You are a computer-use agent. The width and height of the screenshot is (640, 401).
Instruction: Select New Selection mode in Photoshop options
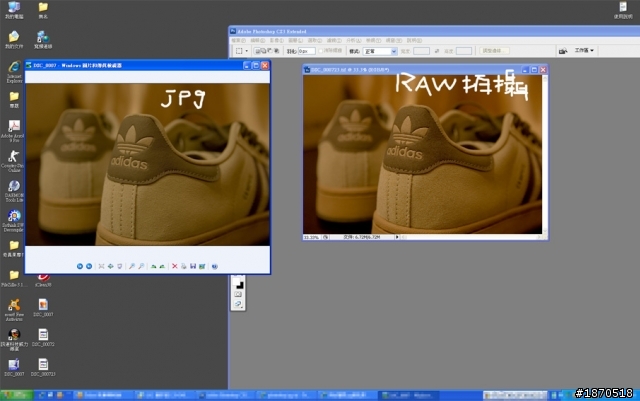258,51
